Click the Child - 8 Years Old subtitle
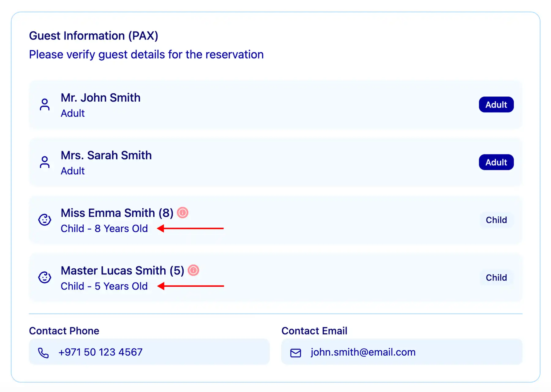Viewport: 551px width, 392px height. pyautogui.click(x=104, y=229)
